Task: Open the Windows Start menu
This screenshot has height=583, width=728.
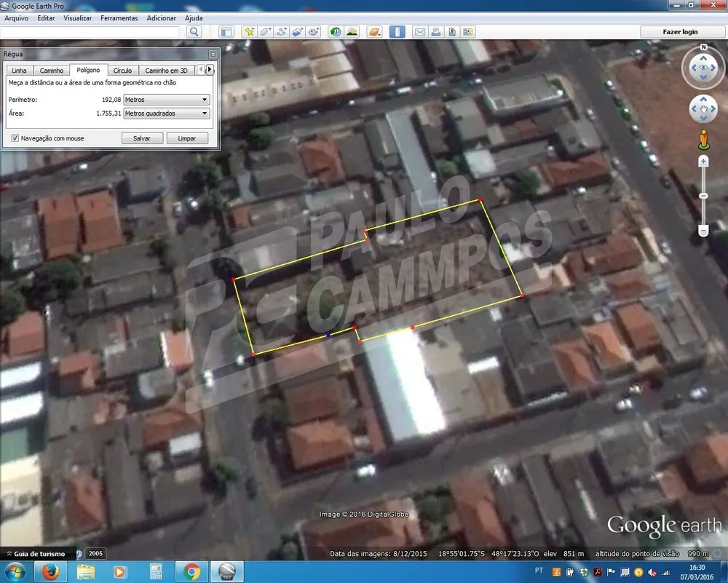Action: tap(16, 571)
